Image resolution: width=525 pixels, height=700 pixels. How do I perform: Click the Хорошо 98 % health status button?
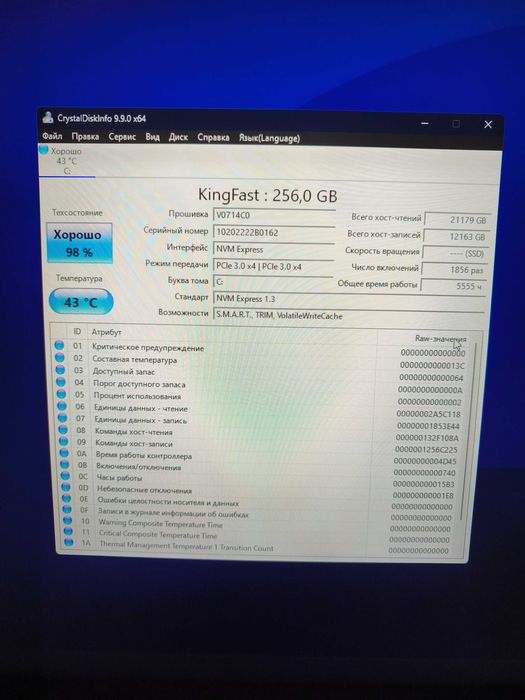tap(79, 243)
